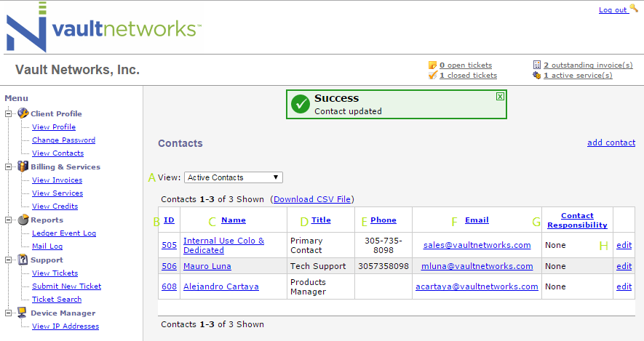Screen dimensions: 644x341
Task: Open Ledger Event Log link
Action: tap(64, 233)
